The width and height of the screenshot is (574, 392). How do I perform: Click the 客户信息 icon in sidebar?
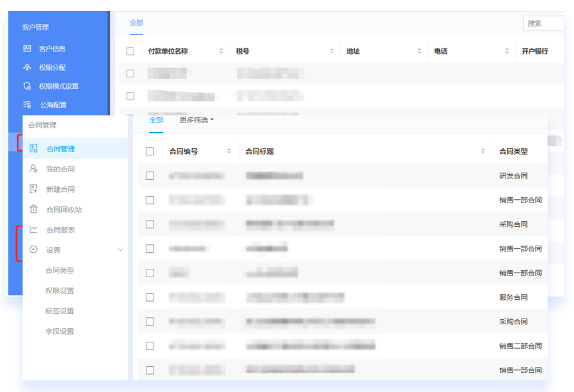pyautogui.click(x=27, y=48)
